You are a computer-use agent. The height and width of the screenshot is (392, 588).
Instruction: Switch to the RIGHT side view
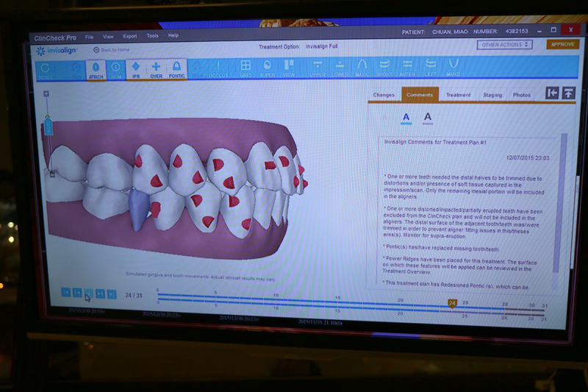point(384,68)
